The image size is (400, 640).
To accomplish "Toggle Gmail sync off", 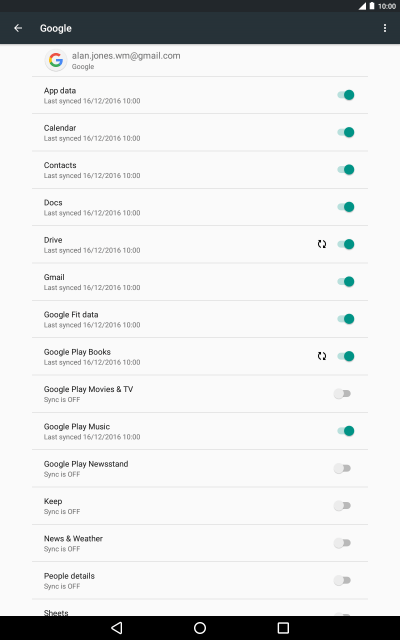I will click(x=346, y=282).
